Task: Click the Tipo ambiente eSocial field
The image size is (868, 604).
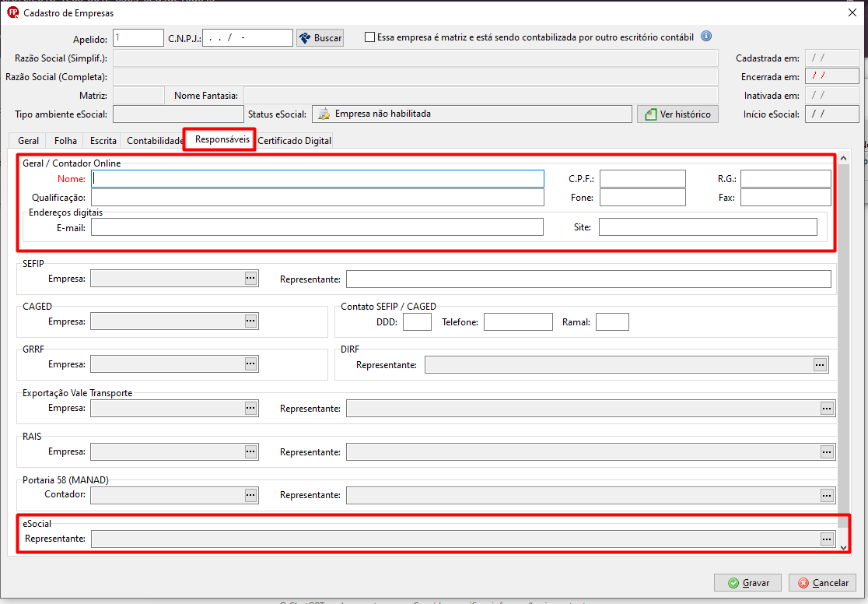Action: pos(178,114)
